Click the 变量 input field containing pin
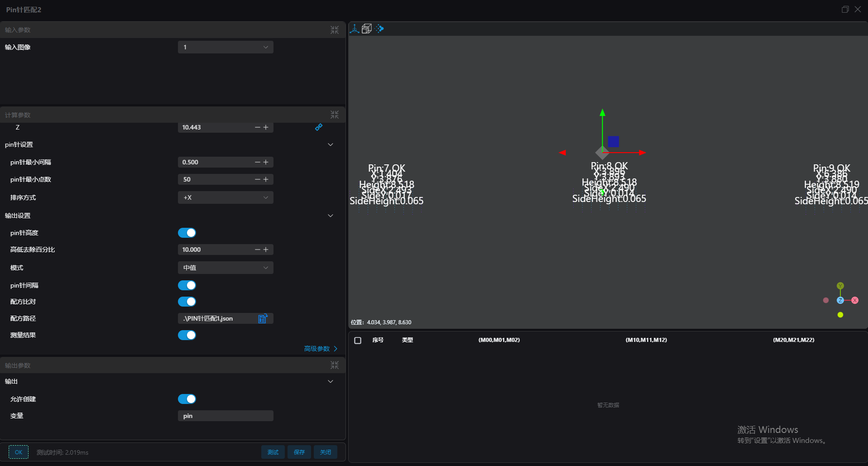868x466 pixels. click(225, 416)
